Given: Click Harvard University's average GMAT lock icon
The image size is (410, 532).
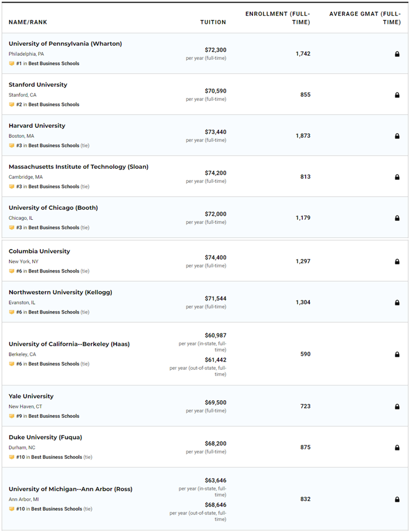Looking at the screenshot, I should click(x=397, y=136).
